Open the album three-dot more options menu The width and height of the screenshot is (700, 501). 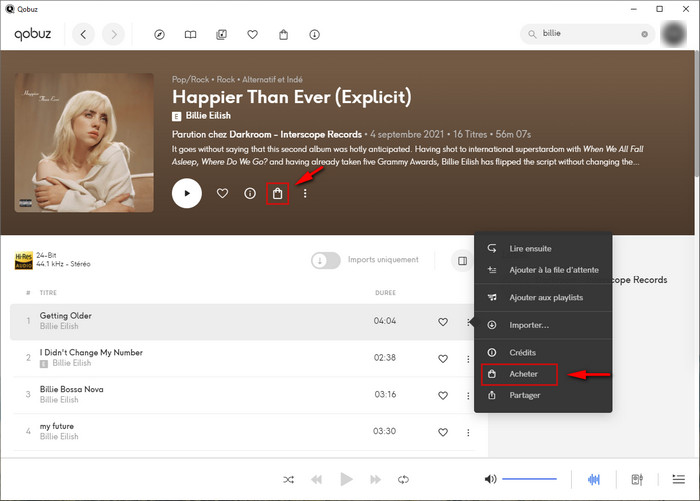point(305,193)
